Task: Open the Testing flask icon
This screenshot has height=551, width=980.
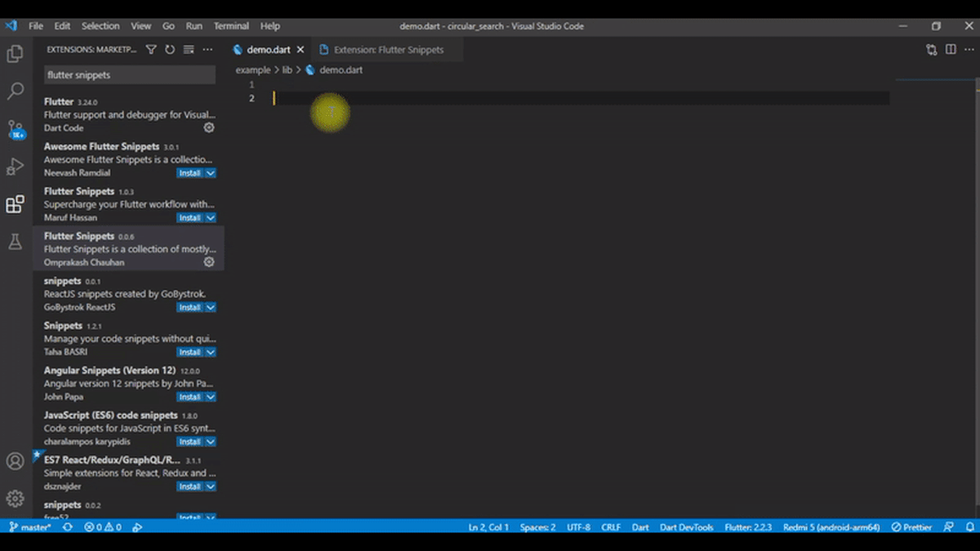Action: [15, 242]
